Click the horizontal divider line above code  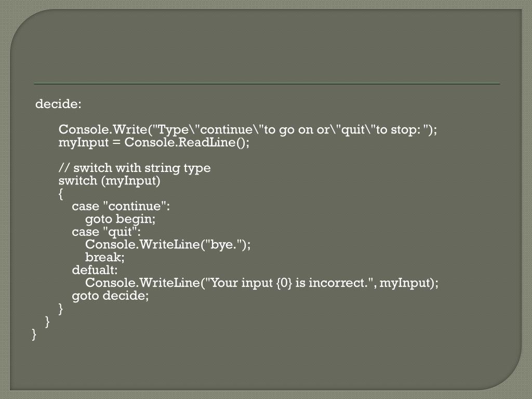point(267,84)
